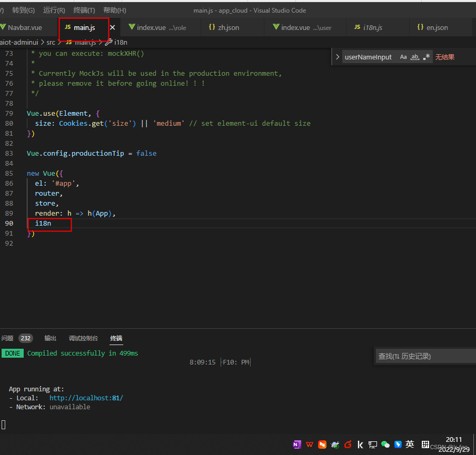
Task: Click Vue.config.productionTip code line
Action: coord(92,154)
